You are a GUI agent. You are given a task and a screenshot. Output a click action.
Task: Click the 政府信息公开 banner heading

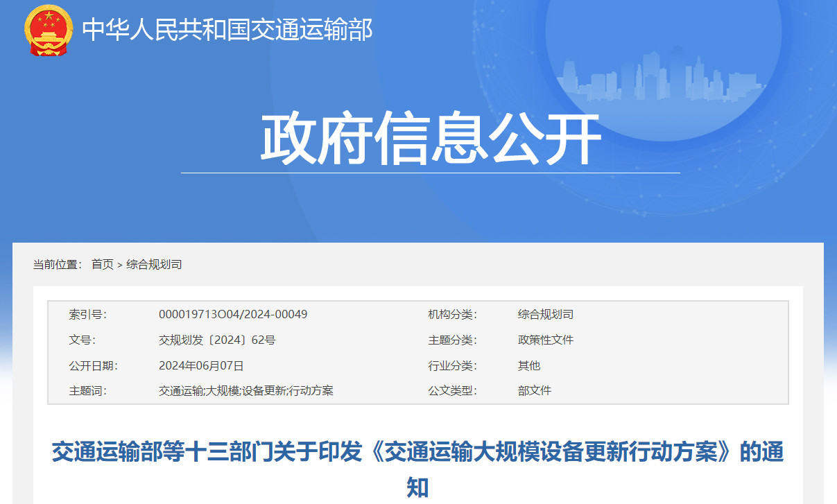point(431,139)
